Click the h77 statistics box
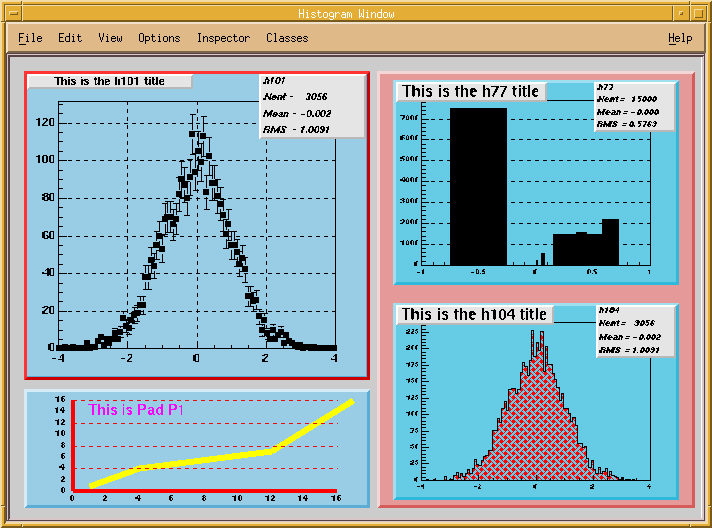Viewport: 712px width, 528px height. pyautogui.click(x=634, y=106)
